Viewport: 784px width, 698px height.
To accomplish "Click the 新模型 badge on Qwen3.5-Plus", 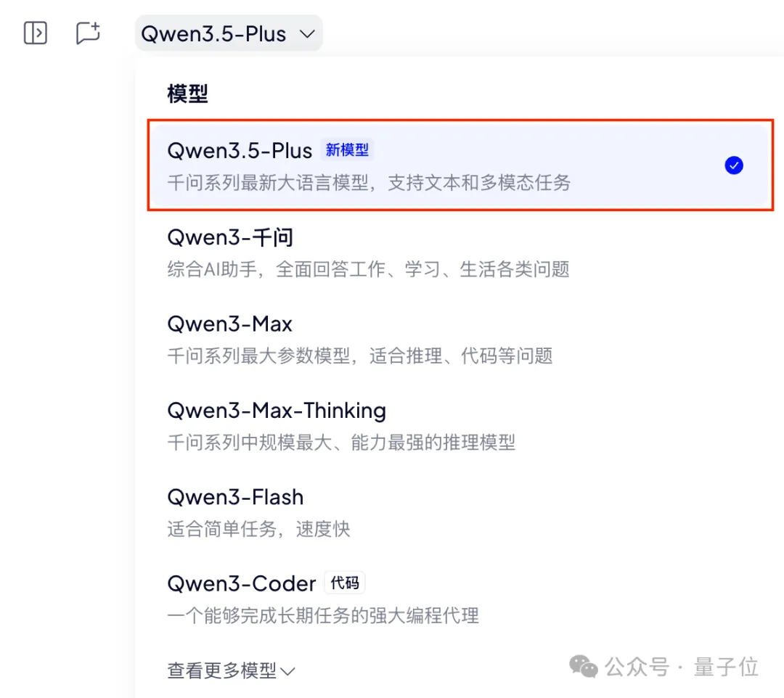I will tap(347, 150).
